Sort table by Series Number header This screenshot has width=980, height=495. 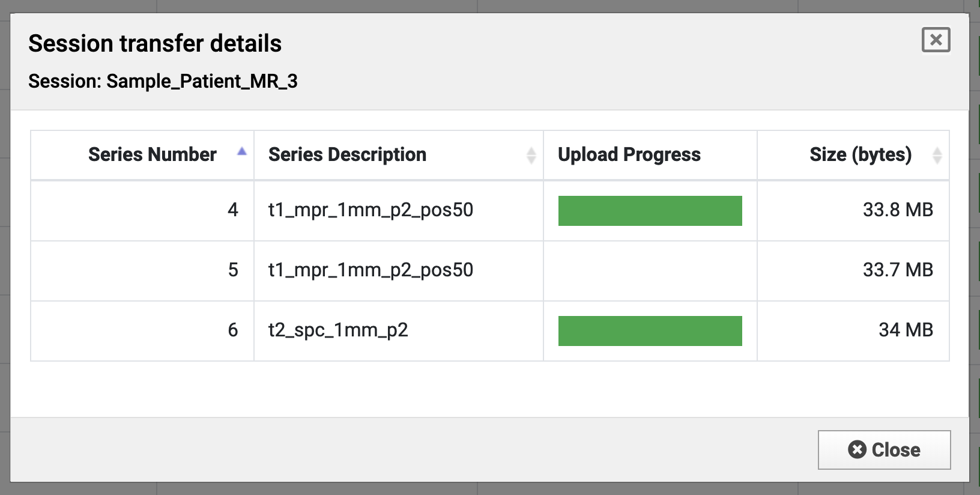click(x=153, y=155)
